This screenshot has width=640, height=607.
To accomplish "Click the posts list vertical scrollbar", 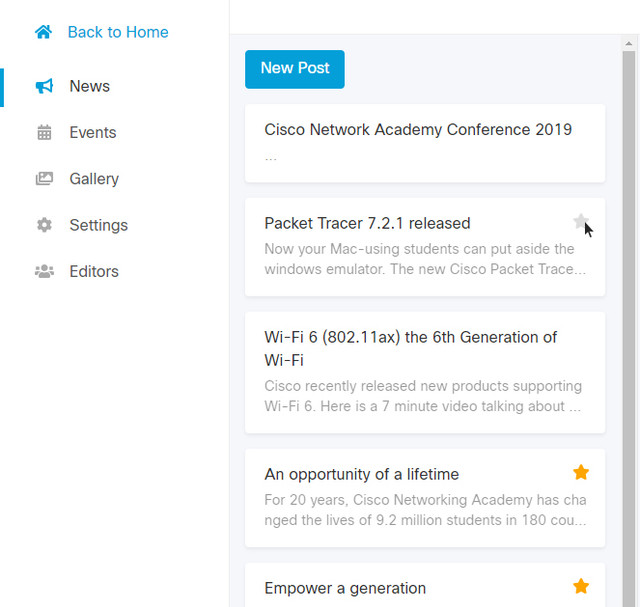I will coord(629,300).
